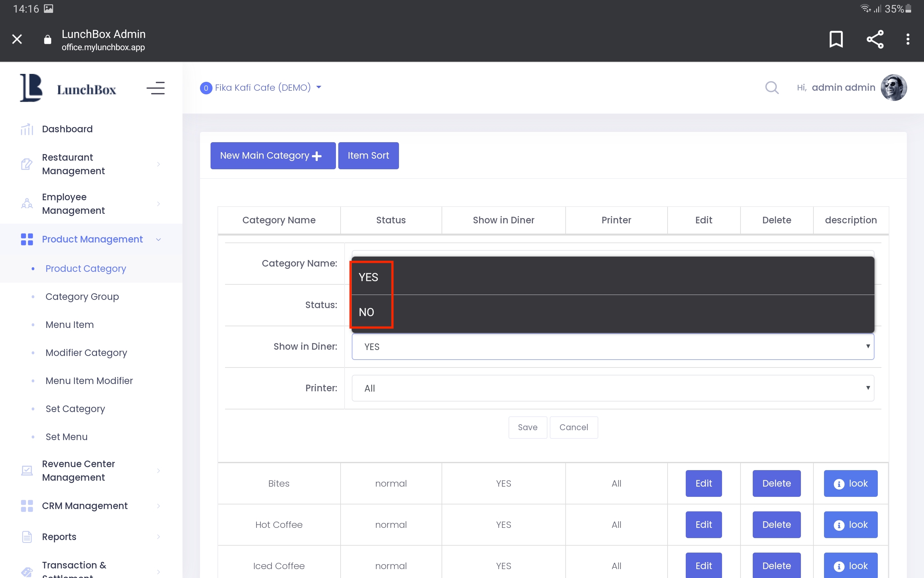This screenshot has width=924, height=578.
Task: Click the Dashboard chart icon
Action: [x=27, y=129]
